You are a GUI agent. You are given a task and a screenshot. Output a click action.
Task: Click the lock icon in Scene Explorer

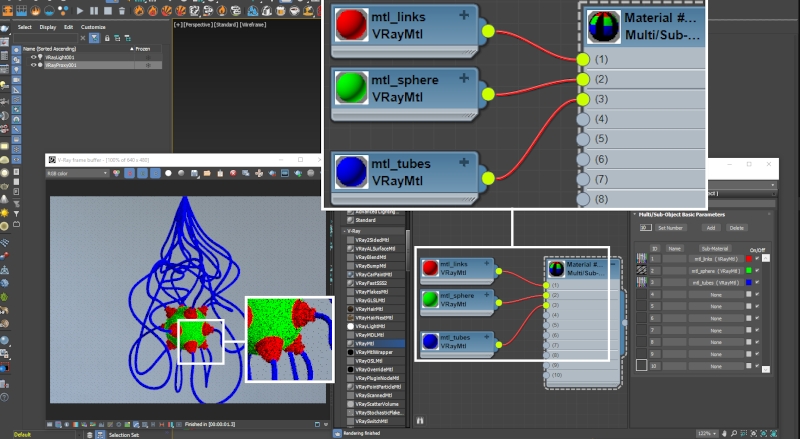tap(105, 37)
